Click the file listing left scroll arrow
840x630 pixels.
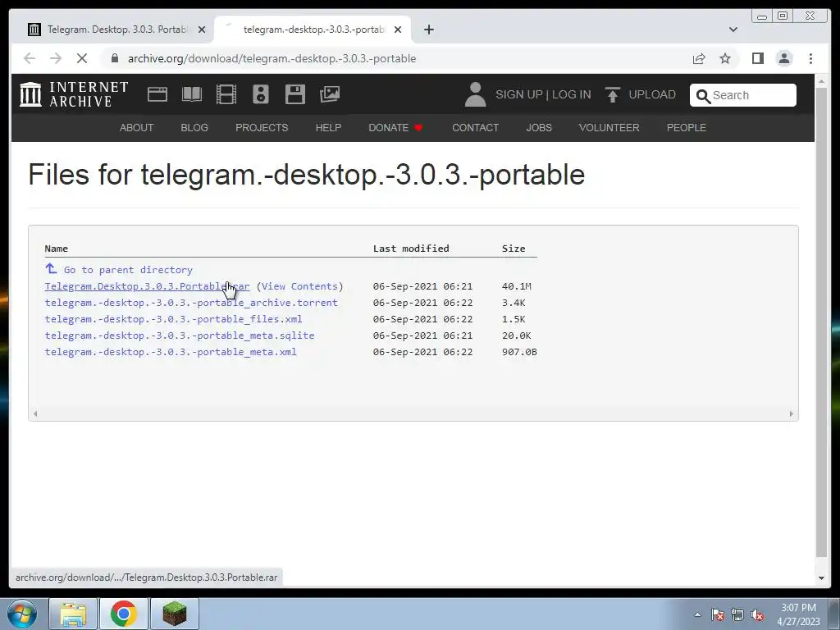[35, 413]
